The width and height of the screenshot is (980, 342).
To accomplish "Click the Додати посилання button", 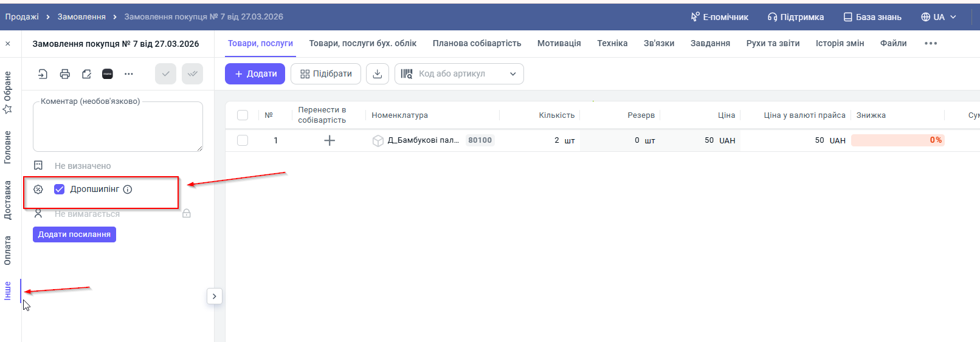I will [x=74, y=234].
